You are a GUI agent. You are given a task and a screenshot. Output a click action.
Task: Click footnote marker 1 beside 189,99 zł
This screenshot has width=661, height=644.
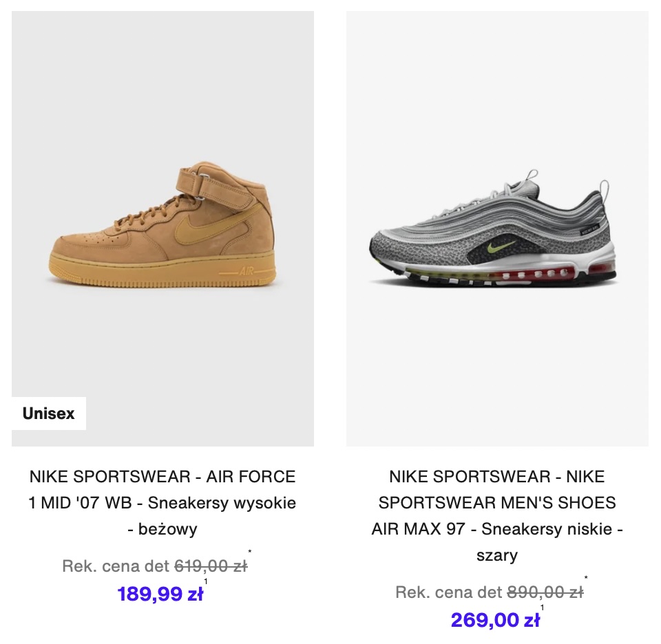[206, 581]
